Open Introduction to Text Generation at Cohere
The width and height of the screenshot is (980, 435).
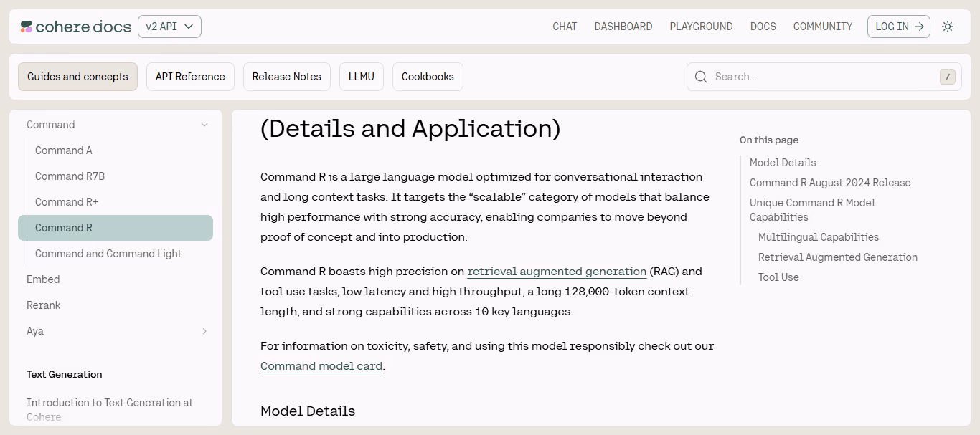(x=110, y=409)
